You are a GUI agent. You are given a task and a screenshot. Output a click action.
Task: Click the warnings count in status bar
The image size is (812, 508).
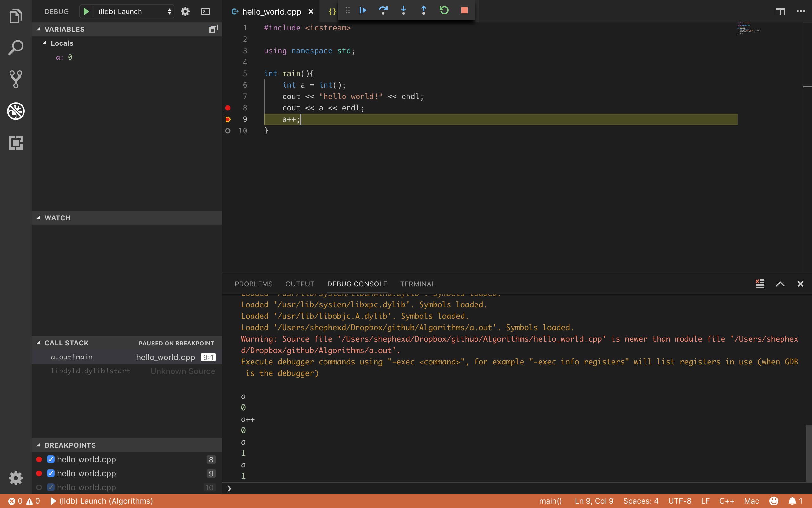[x=33, y=501]
